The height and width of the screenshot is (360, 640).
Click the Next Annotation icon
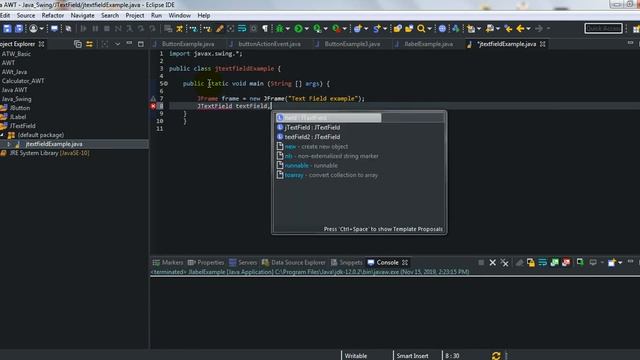pos(471,28)
